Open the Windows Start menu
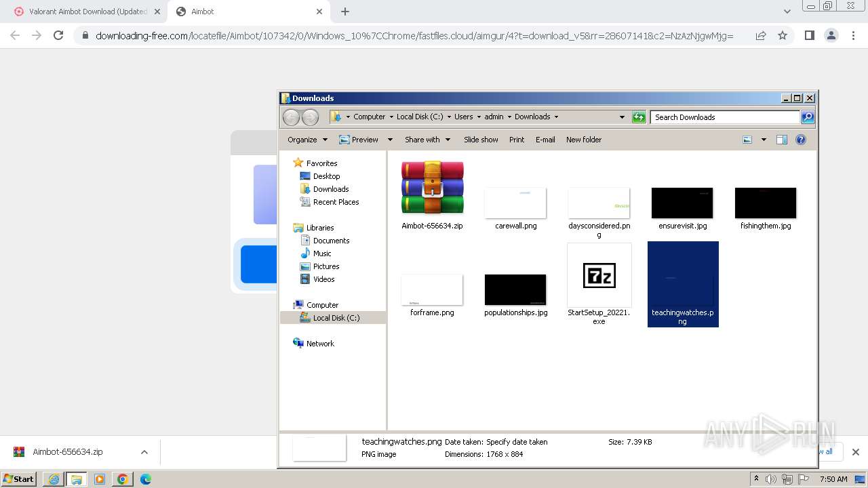The image size is (868, 488). pos(19,479)
